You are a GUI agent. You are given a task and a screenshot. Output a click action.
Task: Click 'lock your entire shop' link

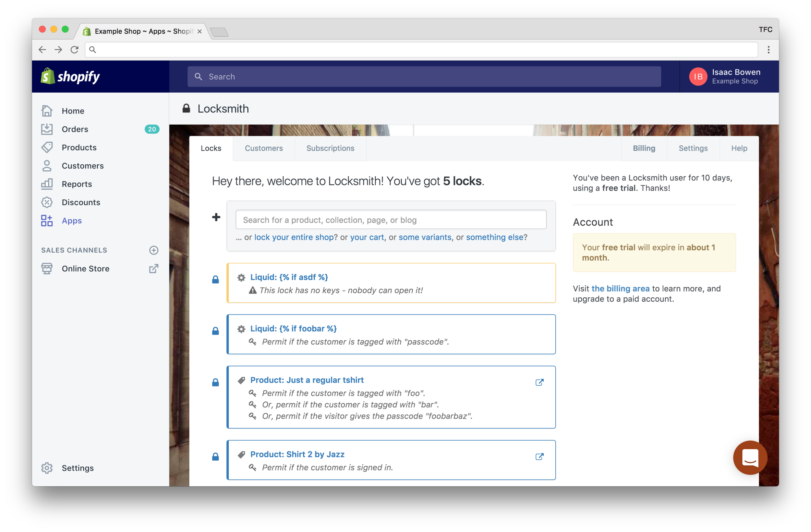coord(294,237)
